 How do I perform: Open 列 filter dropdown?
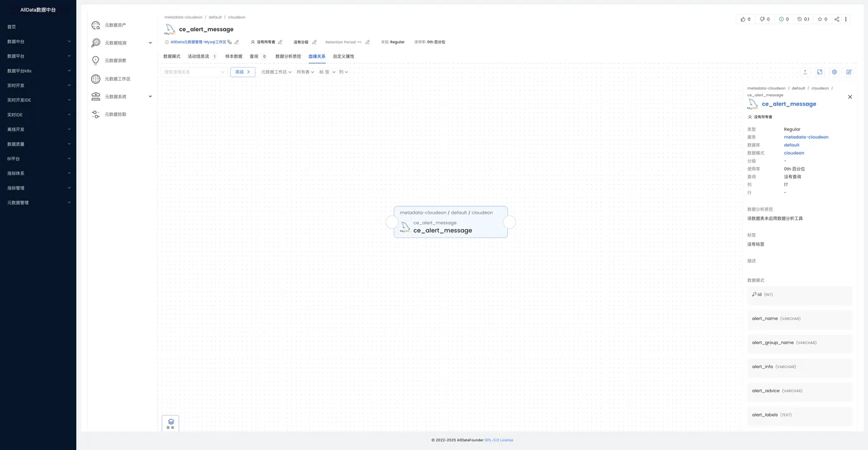[343, 72]
